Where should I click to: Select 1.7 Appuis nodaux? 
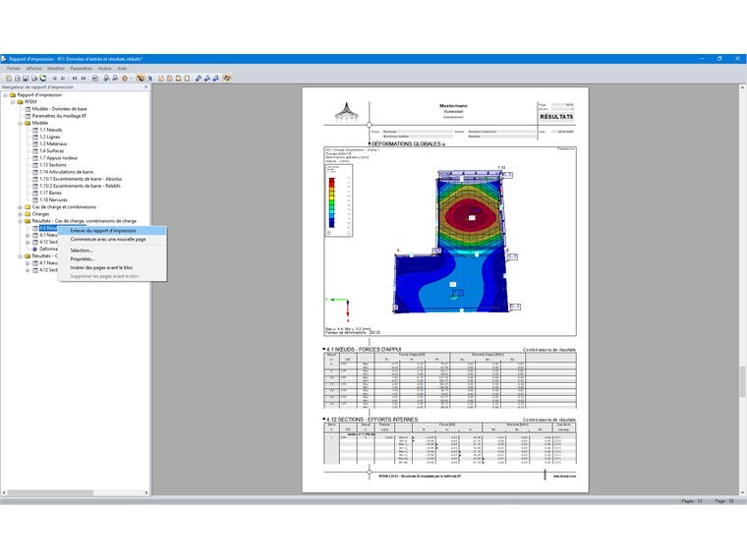(x=59, y=158)
